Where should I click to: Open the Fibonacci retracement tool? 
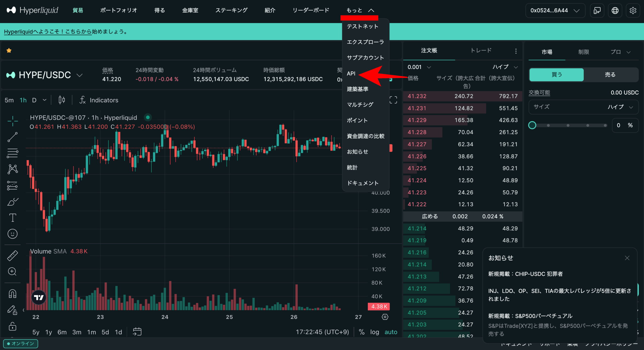pos(12,153)
